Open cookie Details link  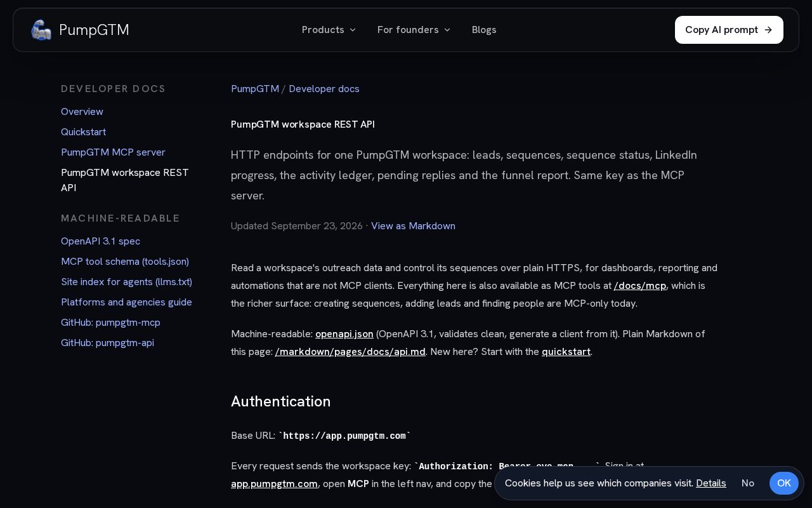point(711,483)
